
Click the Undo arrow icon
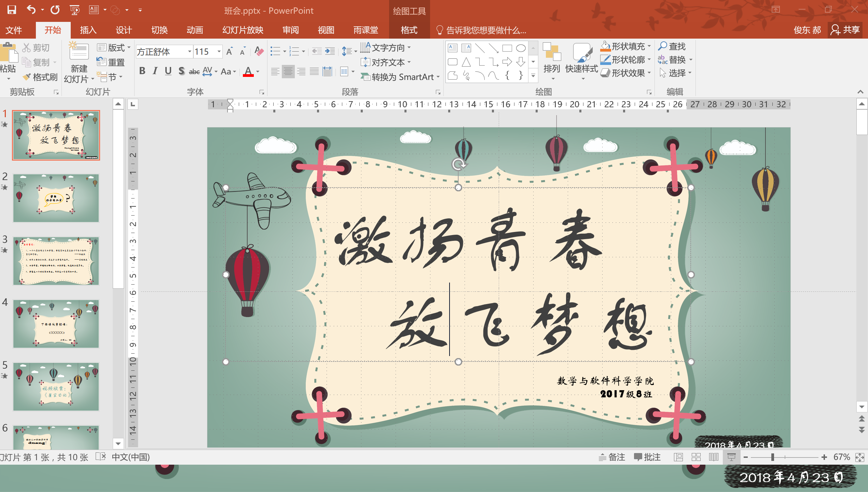click(x=31, y=10)
